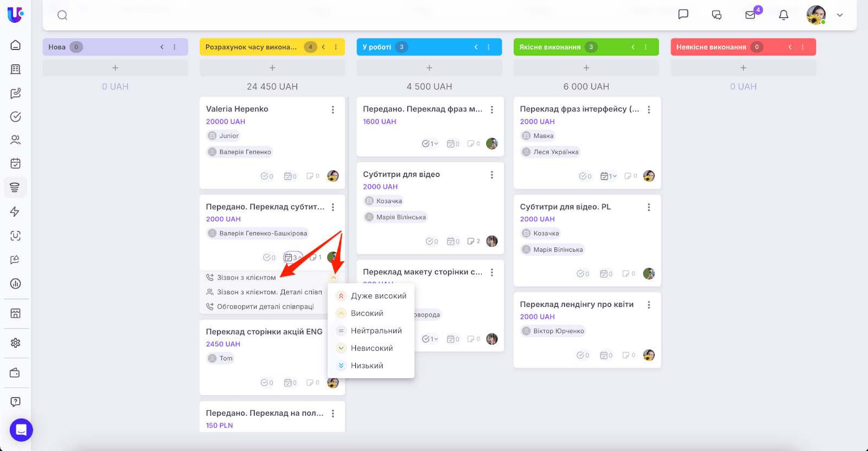Open the notifications bell
The image size is (868, 451).
783,15
